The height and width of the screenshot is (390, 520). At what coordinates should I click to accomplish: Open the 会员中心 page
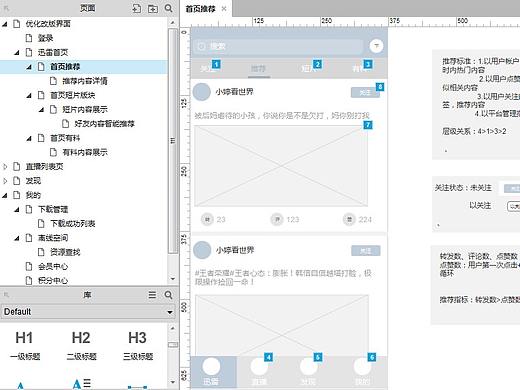tap(53, 267)
